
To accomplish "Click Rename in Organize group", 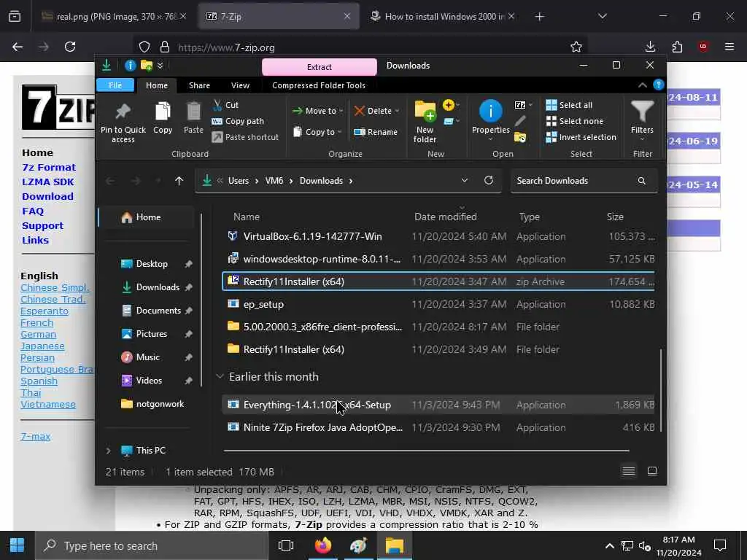I will tap(376, 132).
